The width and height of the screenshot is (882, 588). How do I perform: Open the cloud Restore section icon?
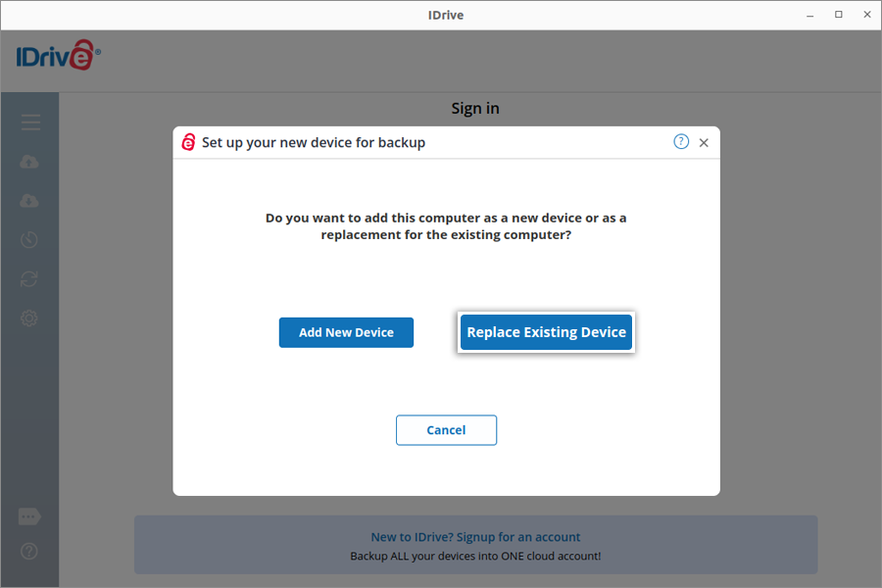tap(29, 201)
